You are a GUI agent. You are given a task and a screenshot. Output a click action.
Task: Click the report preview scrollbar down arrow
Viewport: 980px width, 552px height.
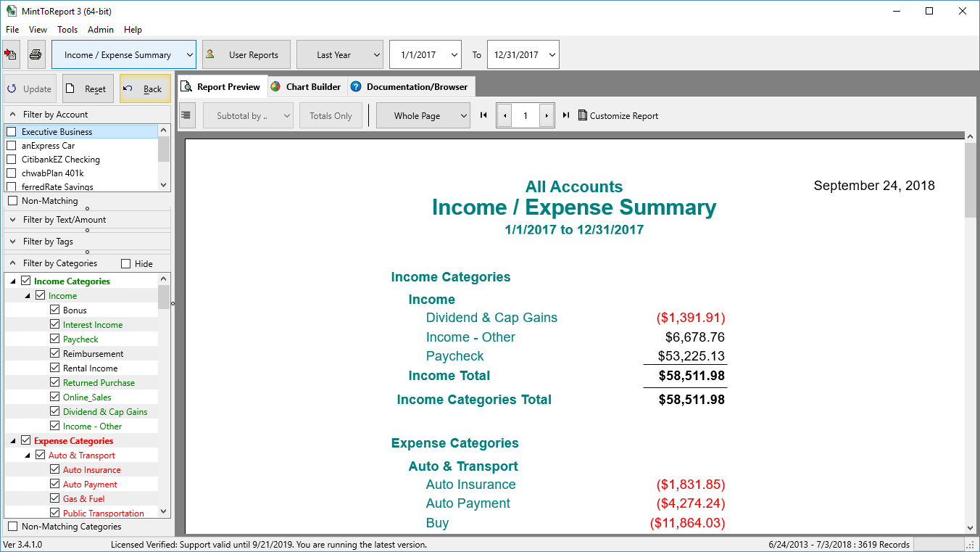(971, 528)
